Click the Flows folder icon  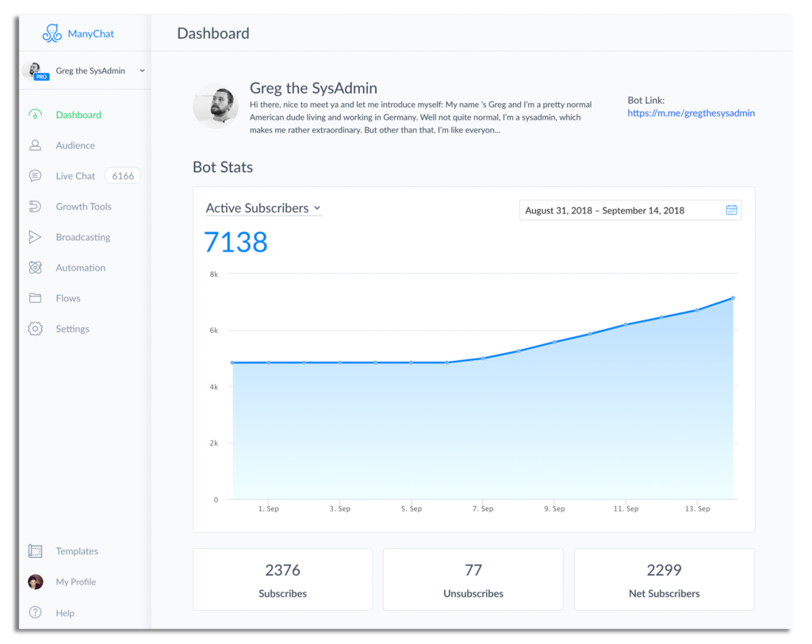coord(35,298)
